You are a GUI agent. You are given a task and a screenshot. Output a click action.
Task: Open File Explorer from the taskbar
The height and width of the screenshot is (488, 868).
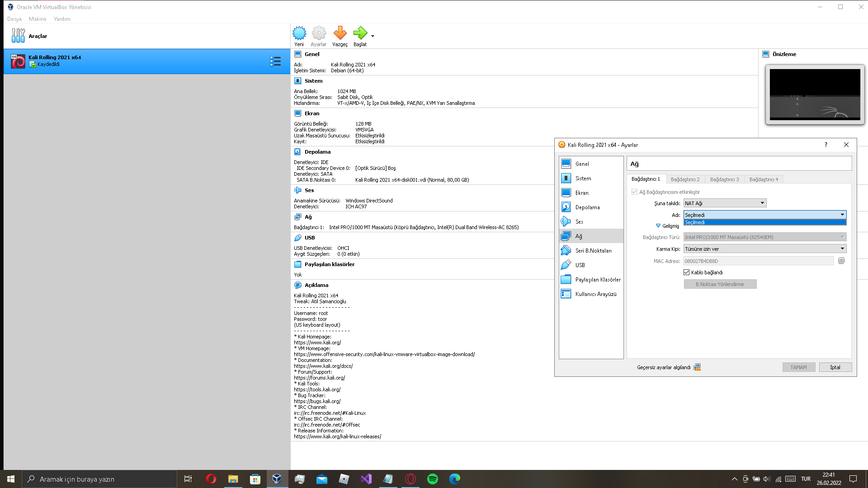click(x=233, y=479)
